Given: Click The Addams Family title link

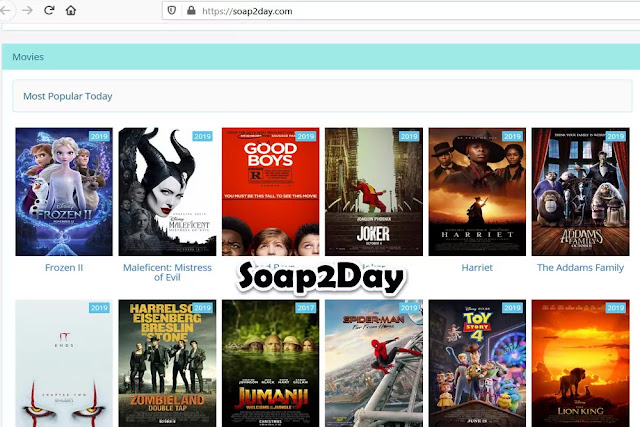Looking at the screenshot, I should point(580,268).
